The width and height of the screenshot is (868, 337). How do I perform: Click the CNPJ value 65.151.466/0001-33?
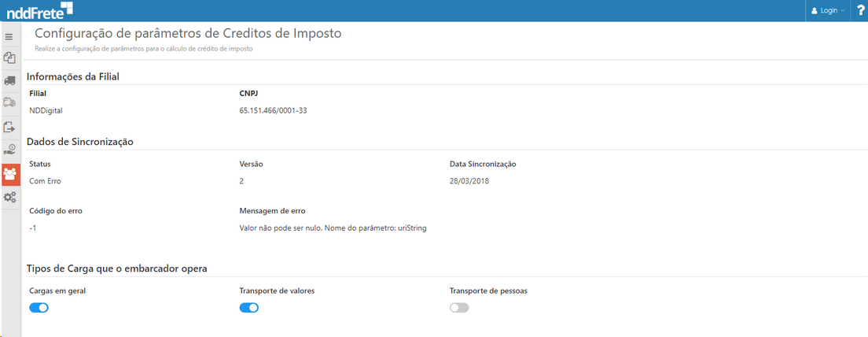[274, 110]
